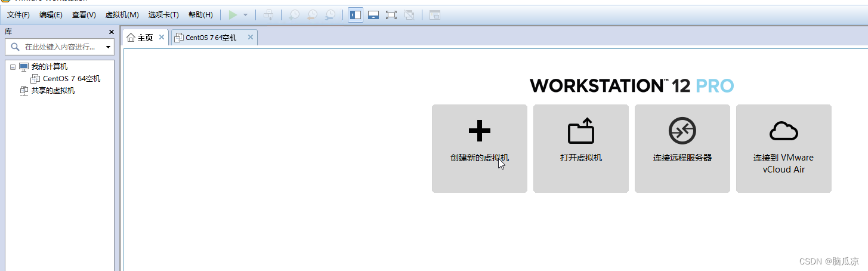Click the green power-on play button
868x271 pixels.
(233, 15)
